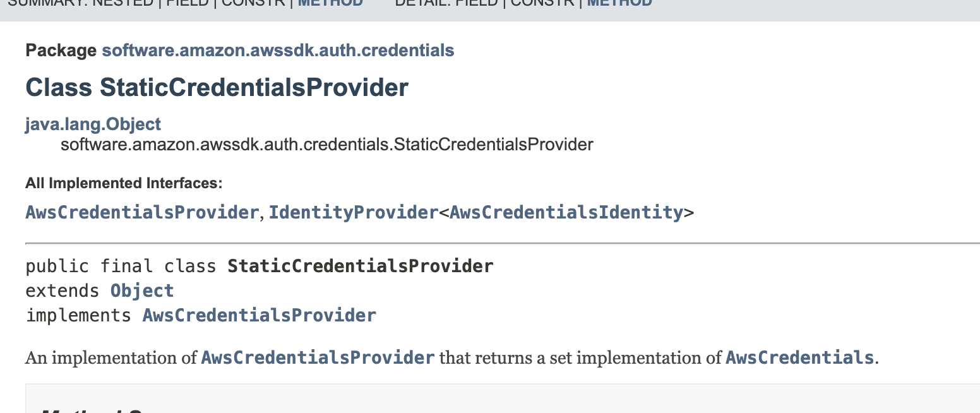Image resolution: width=980 pixels, height=413 pixels.
Task: Click CONSTR in the SUMMARY navigation bar
Action: click(253, 3)
